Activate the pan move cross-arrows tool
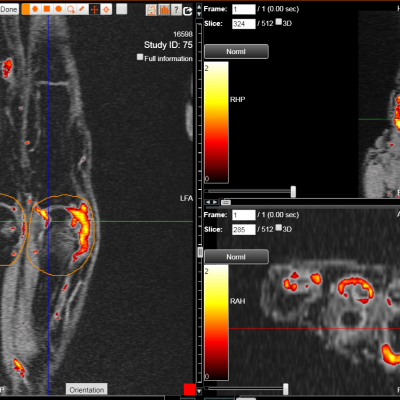 95,9
